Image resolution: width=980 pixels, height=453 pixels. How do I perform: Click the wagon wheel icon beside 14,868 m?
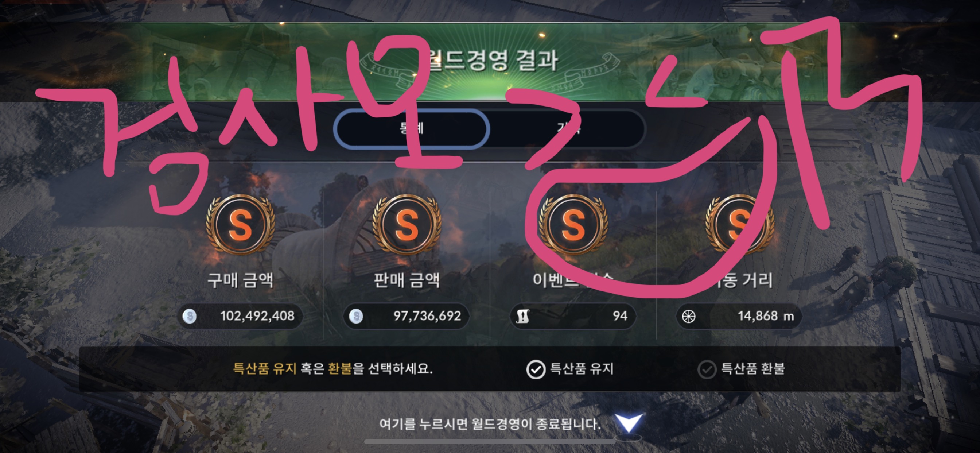689,316
